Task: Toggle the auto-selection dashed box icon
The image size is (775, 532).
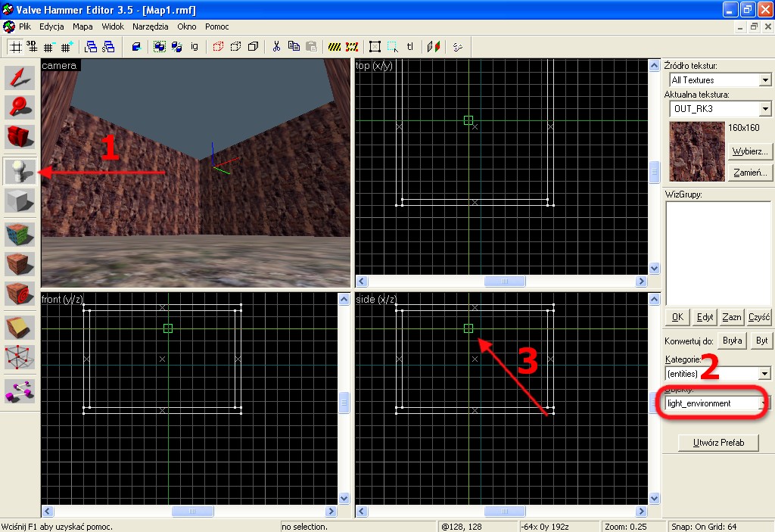Action: (x=393, y=47)
